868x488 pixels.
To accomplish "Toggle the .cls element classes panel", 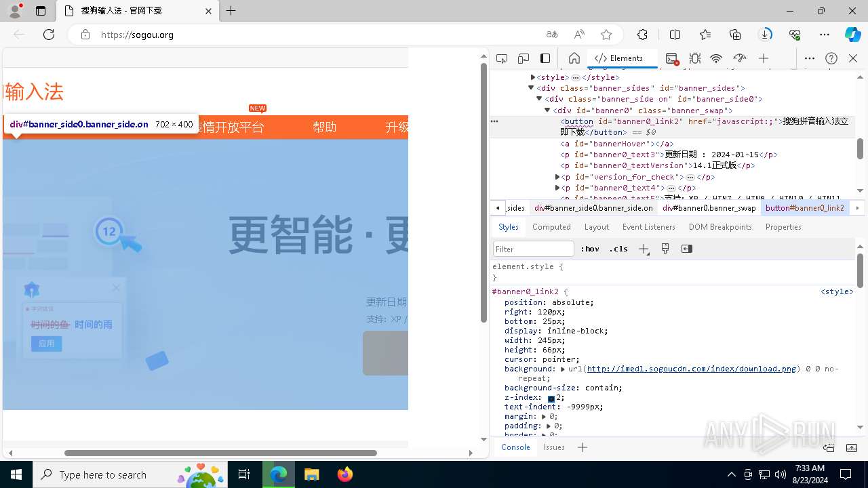I will click(618, 249).
